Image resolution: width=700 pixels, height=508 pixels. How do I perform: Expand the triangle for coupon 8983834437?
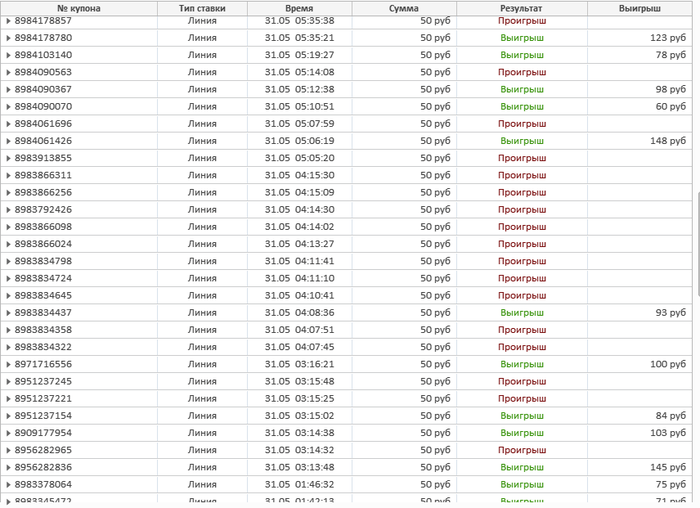coord(8,313)
